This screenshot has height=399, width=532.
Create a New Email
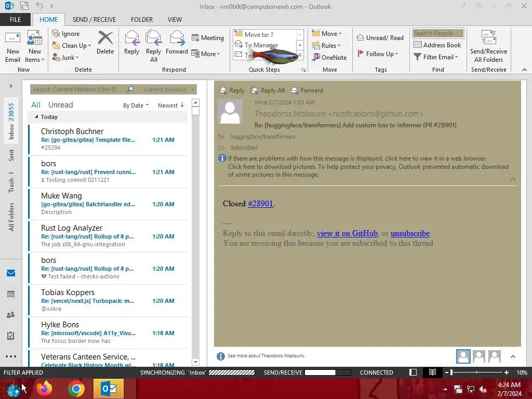(x=12, y=47)
